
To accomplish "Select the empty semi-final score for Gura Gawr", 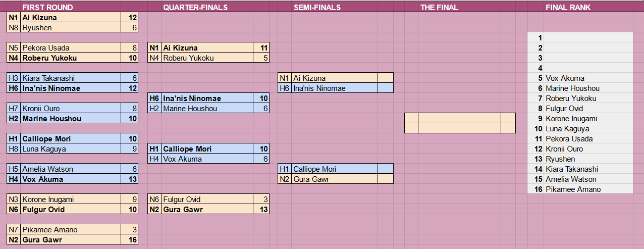I will [386, 179].
